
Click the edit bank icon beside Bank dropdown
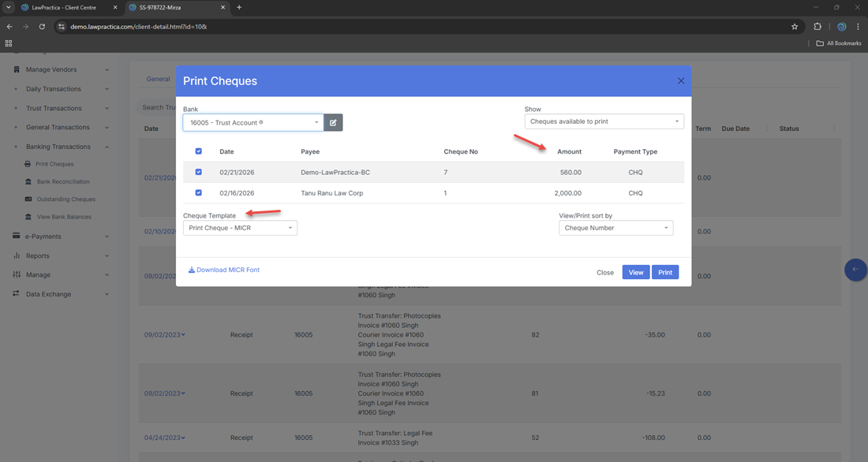(333, 122)
